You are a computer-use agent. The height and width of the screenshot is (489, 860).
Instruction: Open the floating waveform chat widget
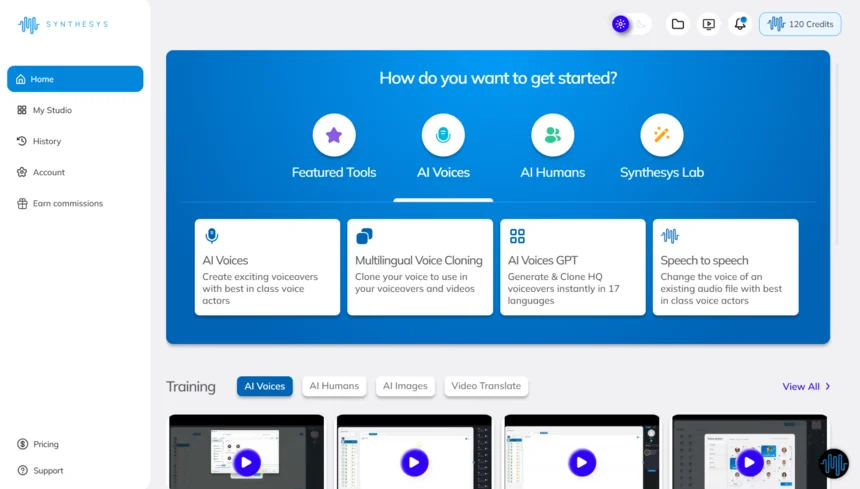tap(834, 464)
